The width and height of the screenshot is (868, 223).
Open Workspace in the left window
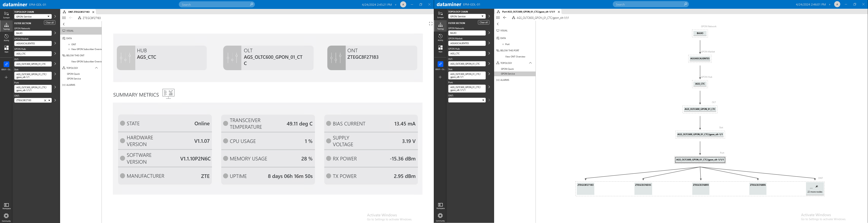pyautogui.click(x=6, y=206)
